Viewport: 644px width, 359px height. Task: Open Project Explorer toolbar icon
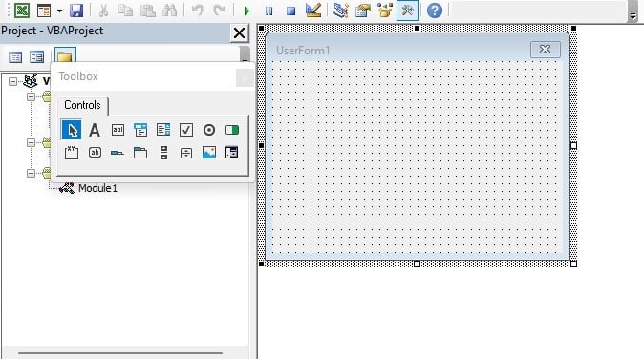pos(340,11)
